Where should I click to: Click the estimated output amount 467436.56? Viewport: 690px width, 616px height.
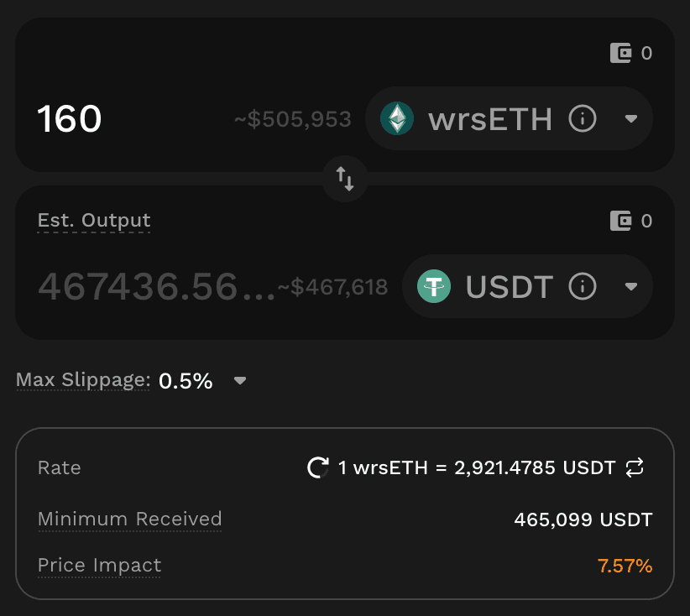pyautogui.click(x=156, y=287)
